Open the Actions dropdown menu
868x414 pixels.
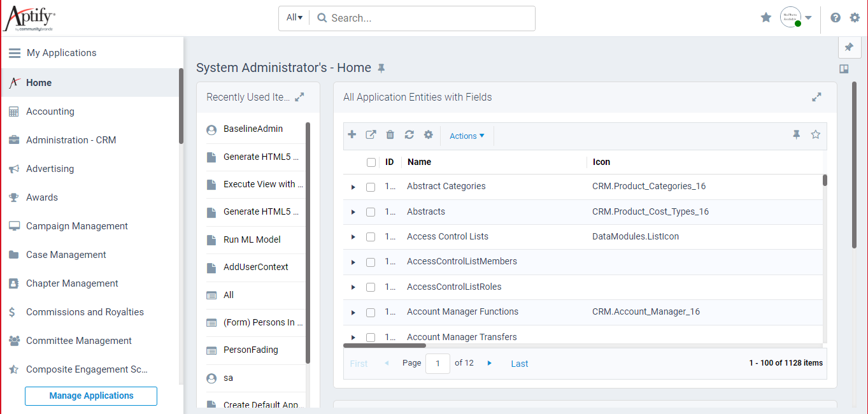467,136
